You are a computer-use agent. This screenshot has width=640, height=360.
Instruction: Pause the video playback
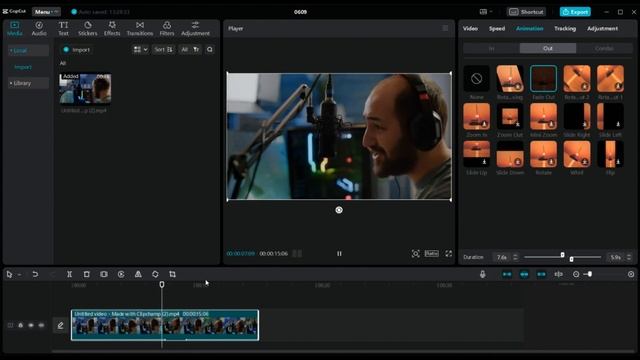pos(339,253)
